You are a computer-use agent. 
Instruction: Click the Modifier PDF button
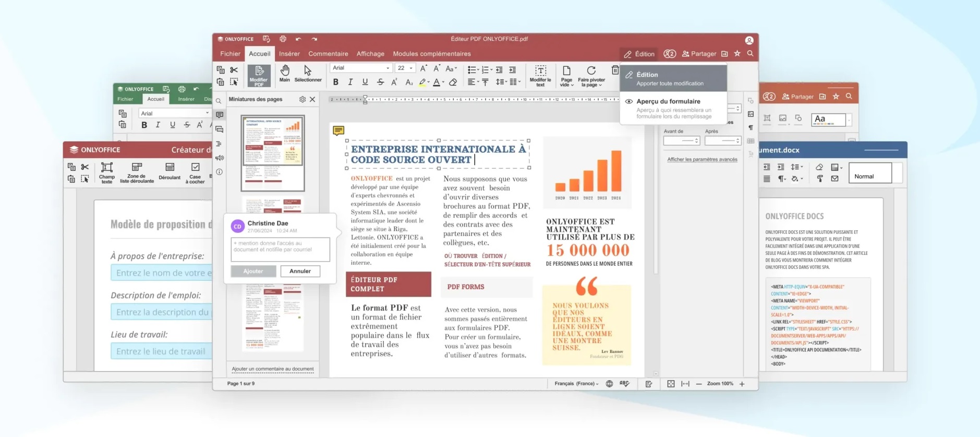click(x=259, y=76)
